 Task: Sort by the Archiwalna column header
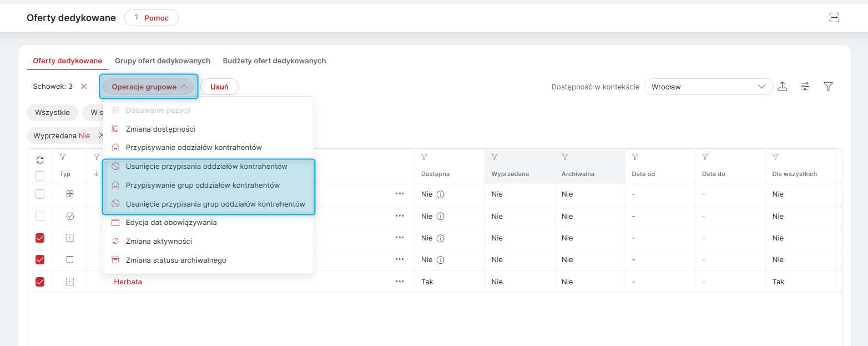coord(578,174)
